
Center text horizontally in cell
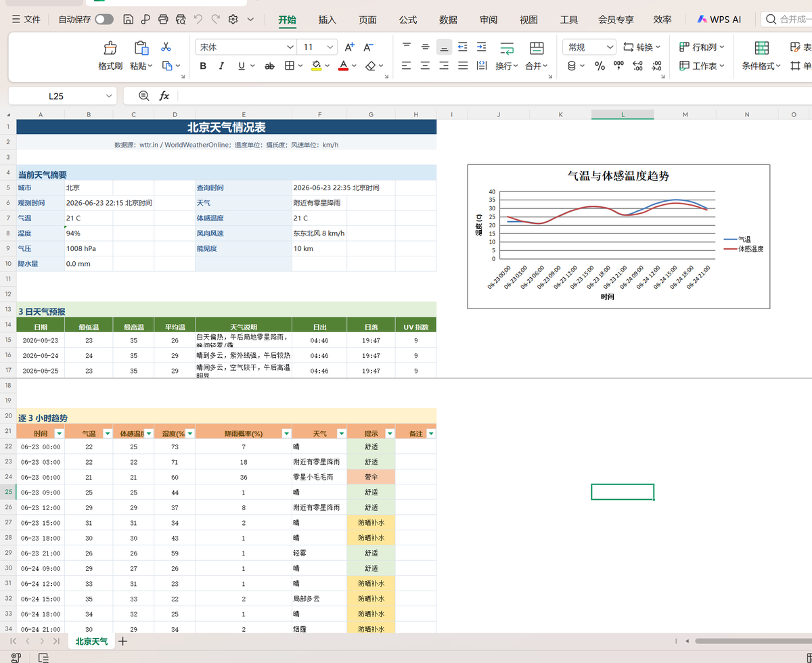[425, 66]
